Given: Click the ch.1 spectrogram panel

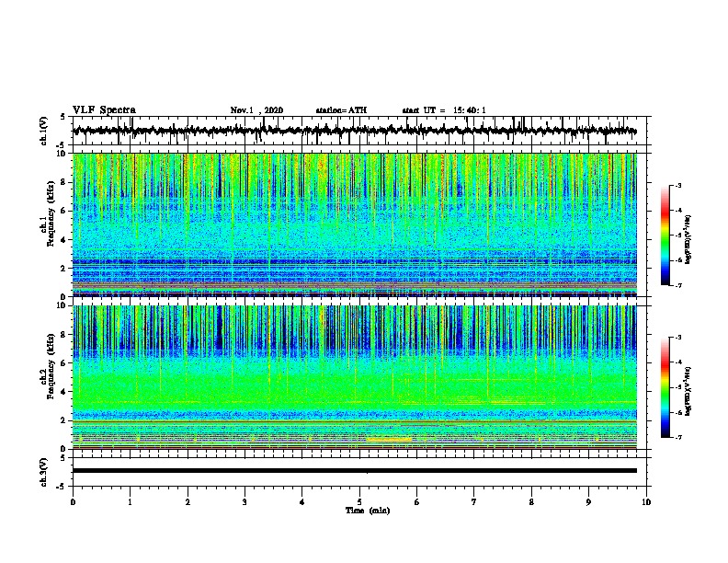Looking at the screenshot, I should pos(355,224).
